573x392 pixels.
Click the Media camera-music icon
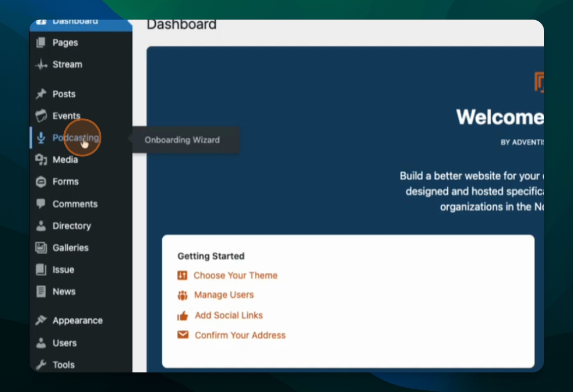41,160
